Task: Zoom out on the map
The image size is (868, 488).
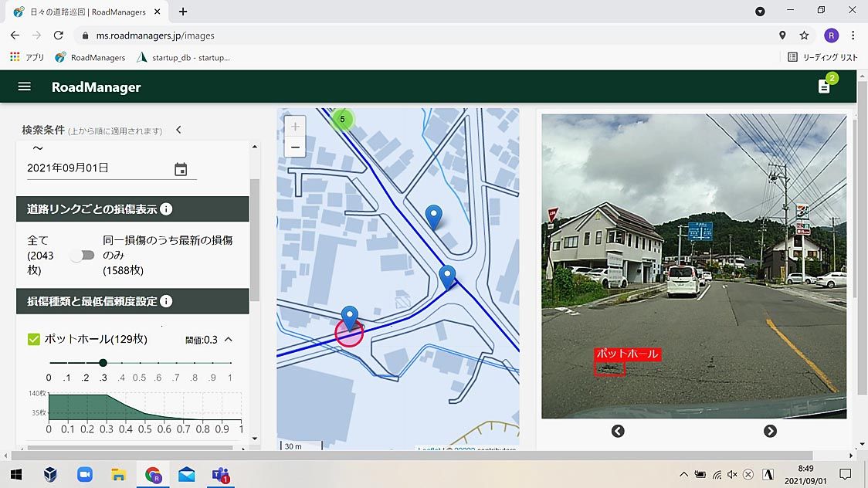Action: (x=295, y=147)
